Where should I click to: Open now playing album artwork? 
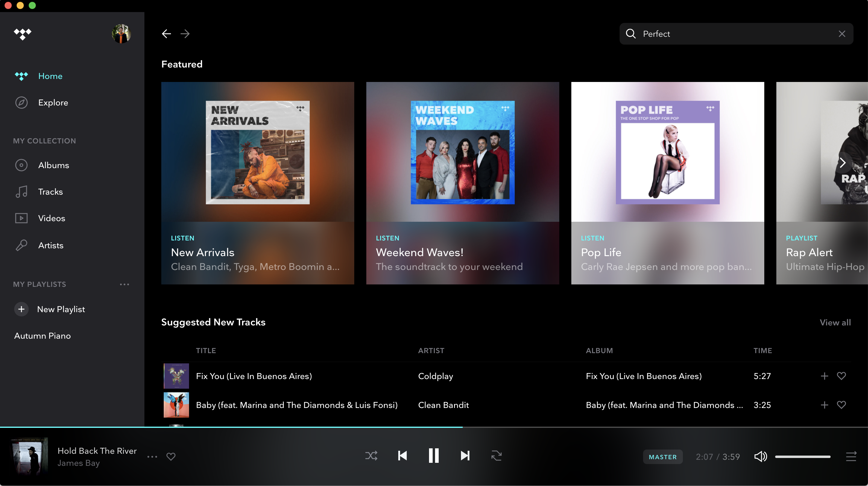29,456
